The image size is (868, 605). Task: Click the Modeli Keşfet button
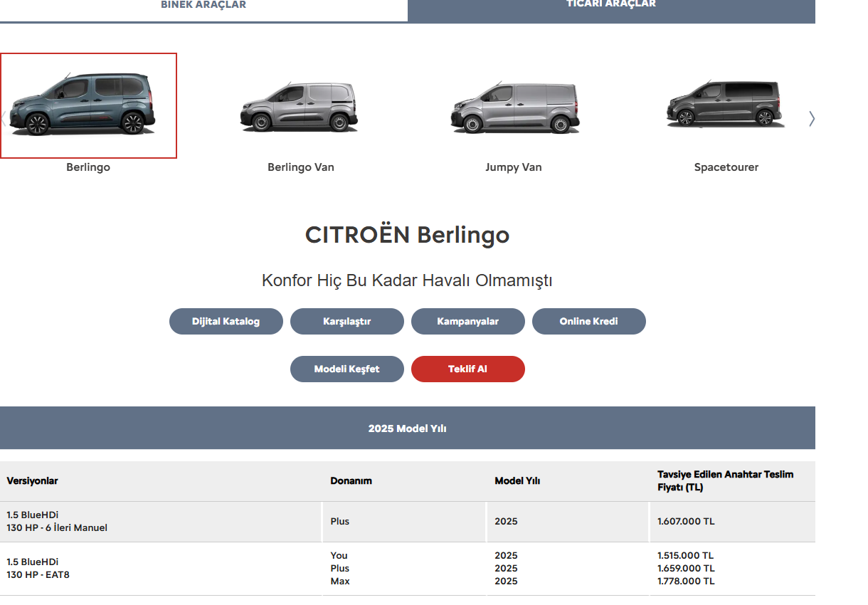point(347,369)
